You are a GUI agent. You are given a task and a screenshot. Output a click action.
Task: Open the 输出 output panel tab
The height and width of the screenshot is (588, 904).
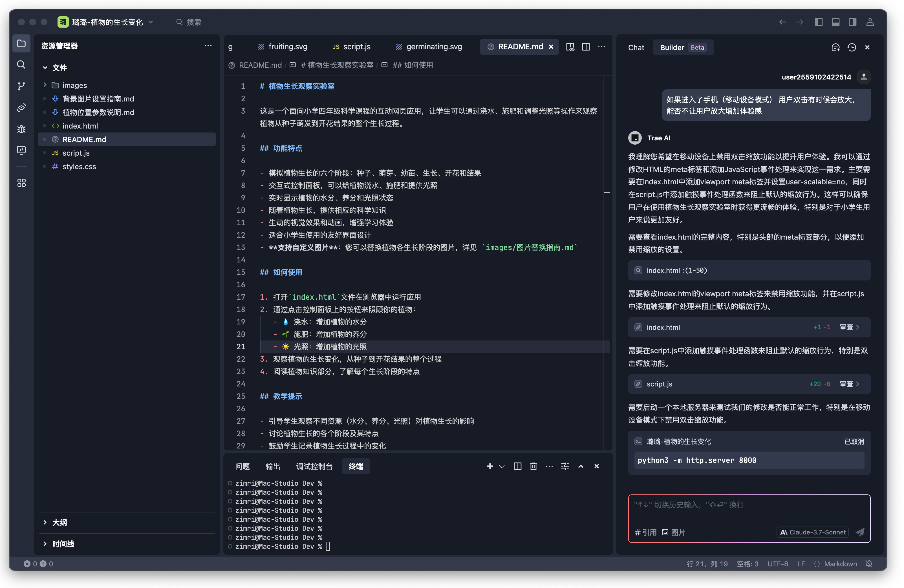point(273,467)
